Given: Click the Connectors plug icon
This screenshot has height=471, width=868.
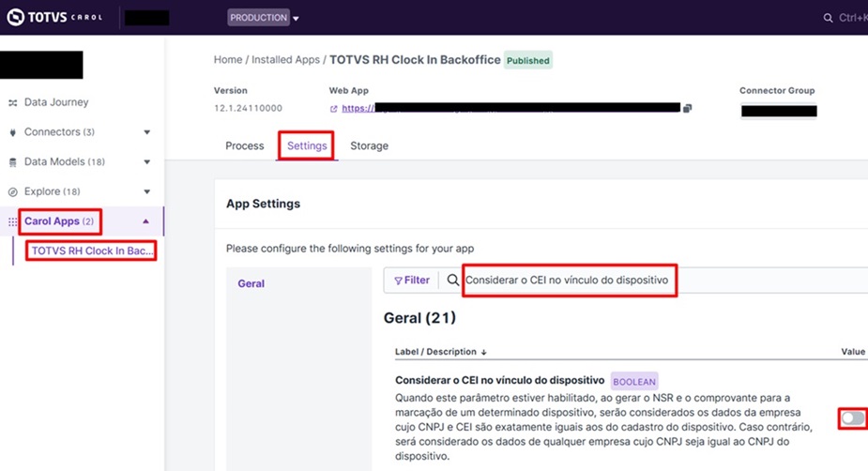Looking at the screenshot, I should pyautogui.click(x=13, y=132).
